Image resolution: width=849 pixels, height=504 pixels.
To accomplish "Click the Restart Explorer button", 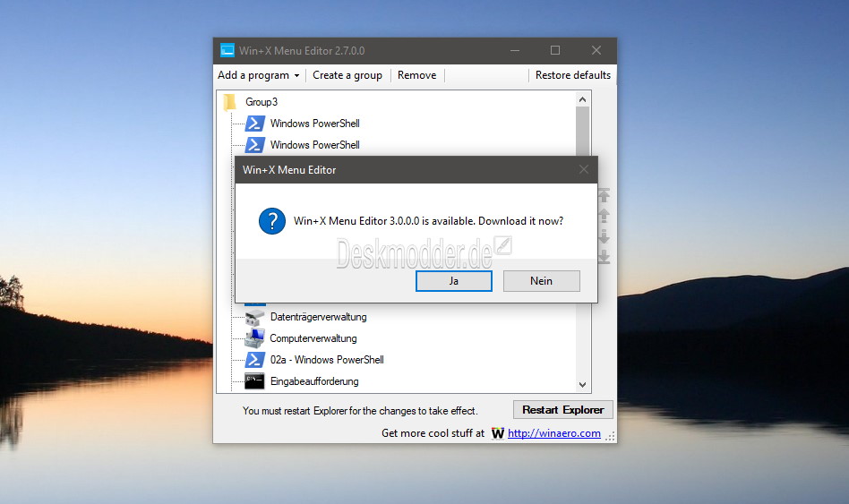I will tap(563, 410).
